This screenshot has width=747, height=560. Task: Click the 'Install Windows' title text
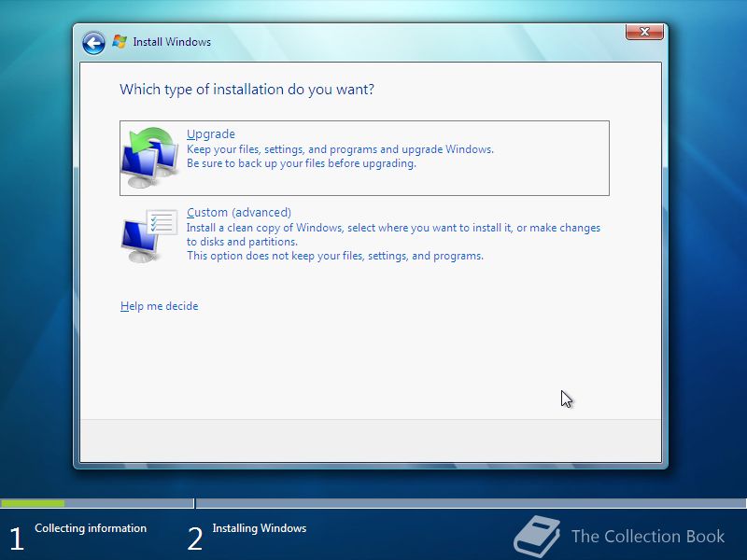click(x=172, y=42)
